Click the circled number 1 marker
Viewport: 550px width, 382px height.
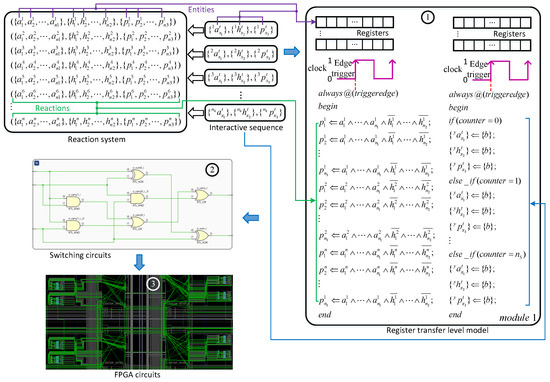[x=427, y=17]
